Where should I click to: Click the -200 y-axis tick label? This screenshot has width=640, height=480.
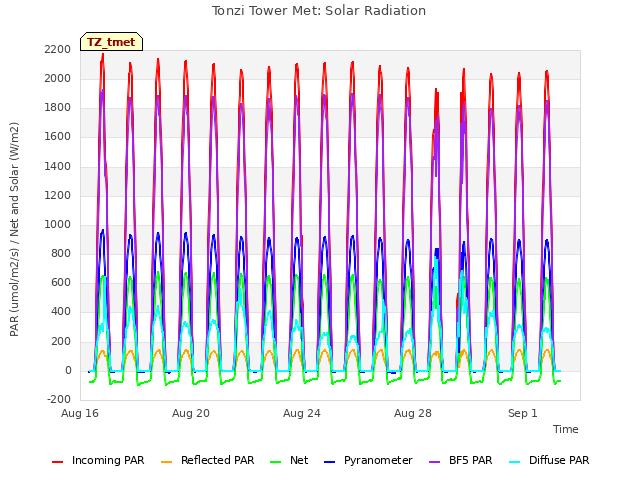pos(59,400)
